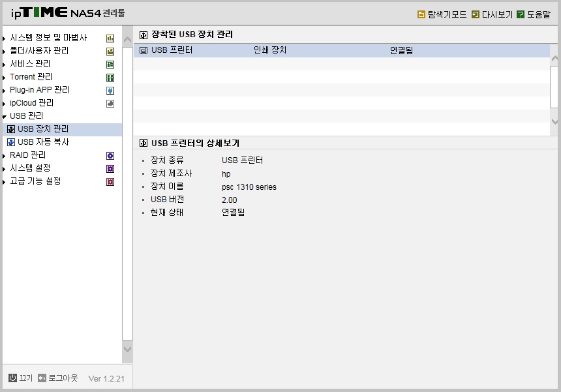Click the folder icon beside 폴더/사용자 관리
The width and height of the screenshot is (561, 392).
(110, 52)
